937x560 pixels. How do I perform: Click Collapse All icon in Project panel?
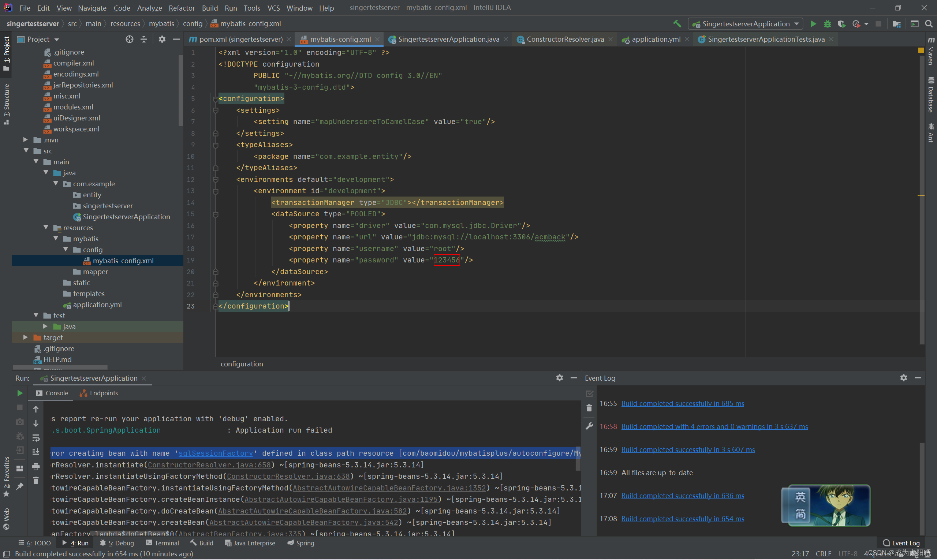(x=144, y=39)
